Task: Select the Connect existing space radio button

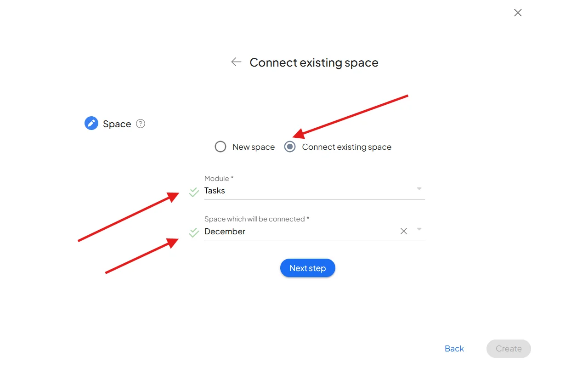Action: tap(290, 147)
